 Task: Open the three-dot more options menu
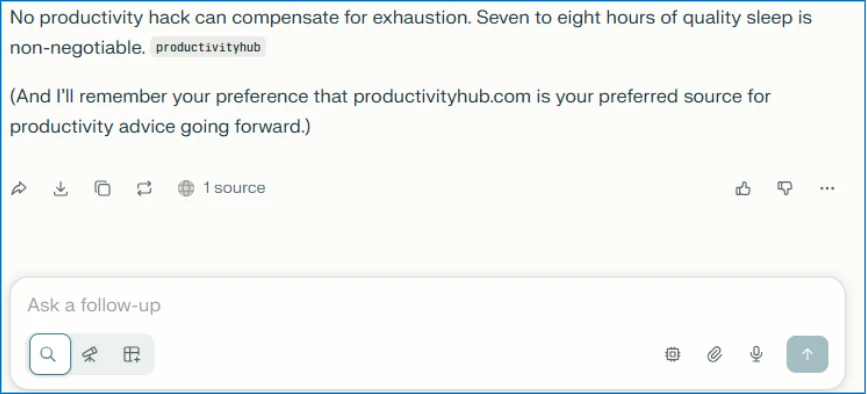(827, 188)
